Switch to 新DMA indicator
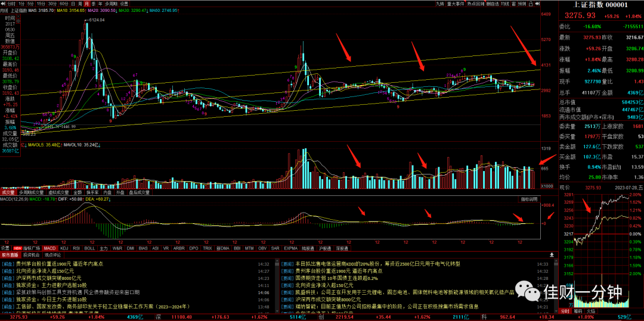 (x=223, y=248)
